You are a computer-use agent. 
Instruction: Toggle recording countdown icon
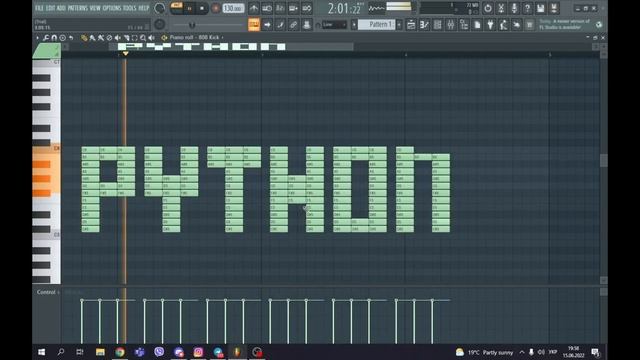pos(280,8)
